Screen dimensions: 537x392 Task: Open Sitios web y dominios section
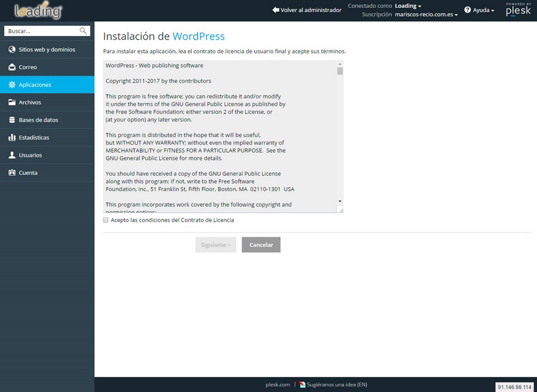click(x=47, y=50)
